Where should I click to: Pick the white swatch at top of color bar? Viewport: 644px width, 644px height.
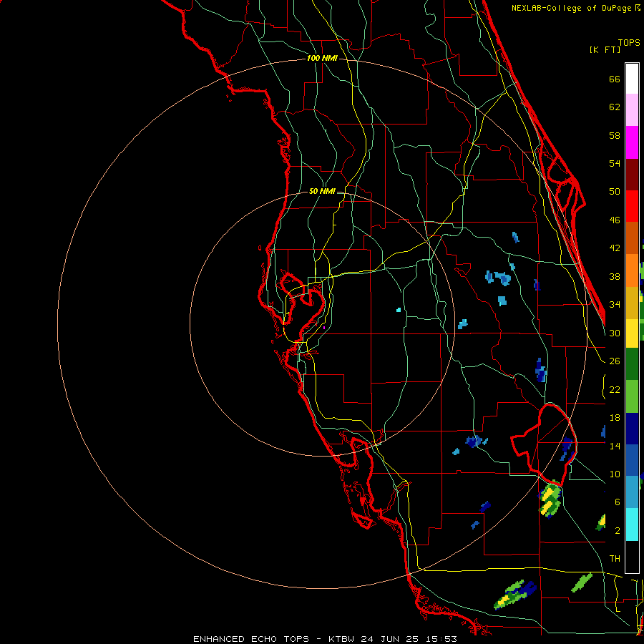[x=632, y=79]
